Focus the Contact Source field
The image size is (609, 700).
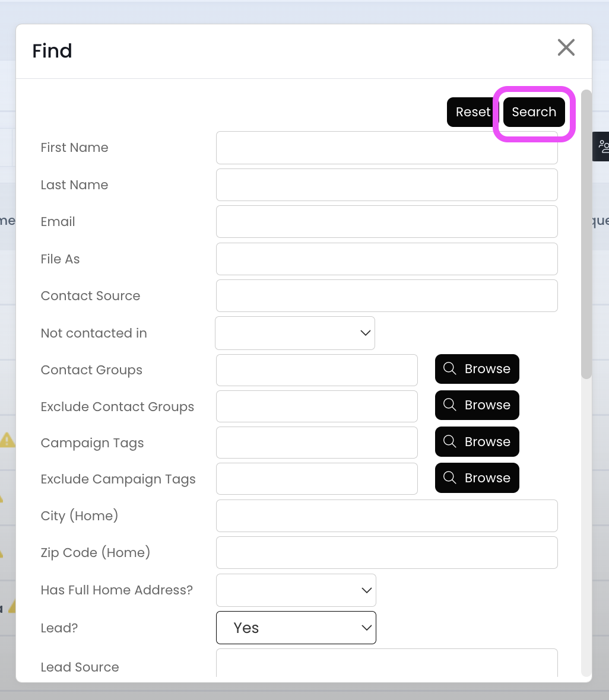point(386,296)
